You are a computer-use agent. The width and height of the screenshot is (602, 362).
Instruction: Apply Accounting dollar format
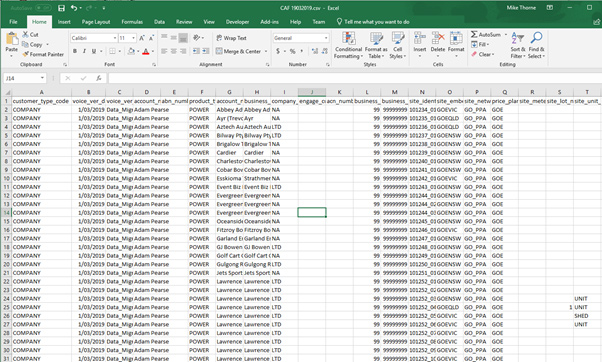point(278,51)
